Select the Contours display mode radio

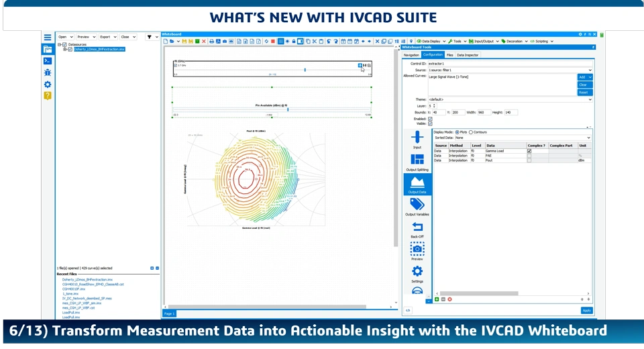coord(471,132)
